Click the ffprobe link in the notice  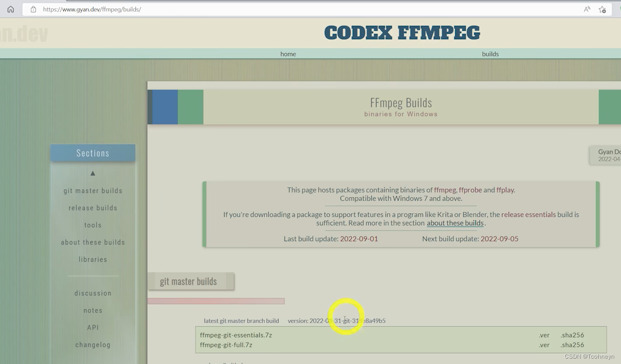(x=470, y=190)
